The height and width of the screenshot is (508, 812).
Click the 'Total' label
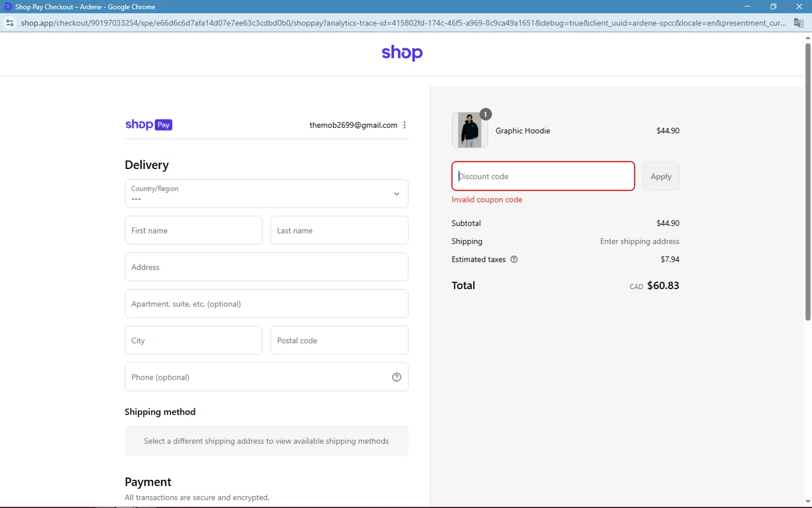pos(463,285)
